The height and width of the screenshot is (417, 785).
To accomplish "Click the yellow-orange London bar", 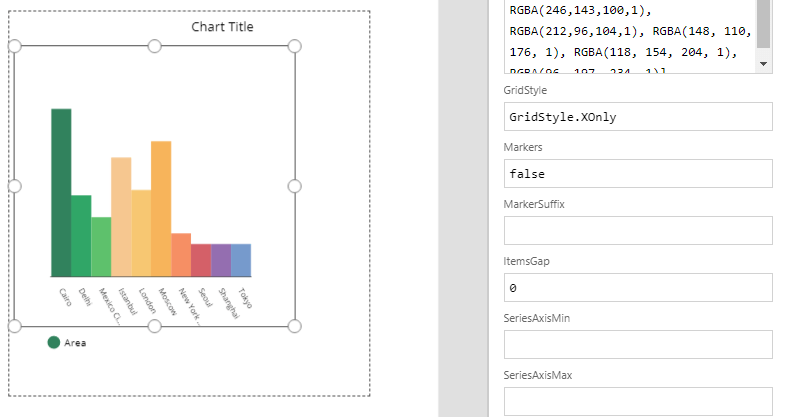I will 141,233.
